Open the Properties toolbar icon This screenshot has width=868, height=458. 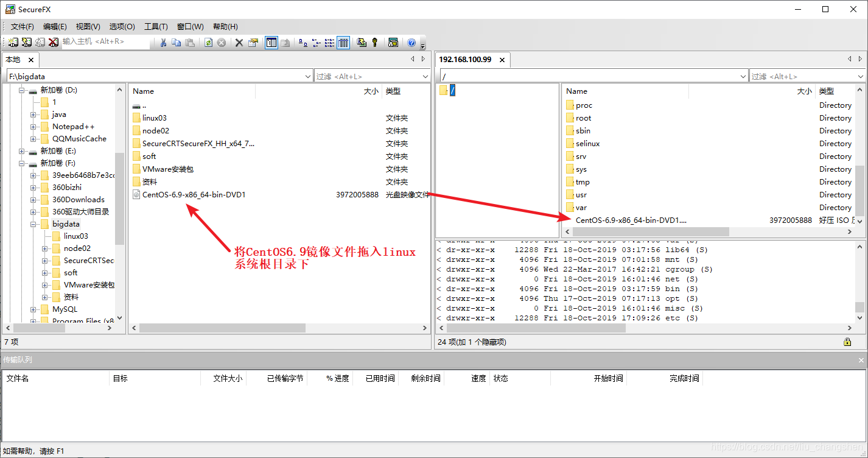(x=253, y=42)
